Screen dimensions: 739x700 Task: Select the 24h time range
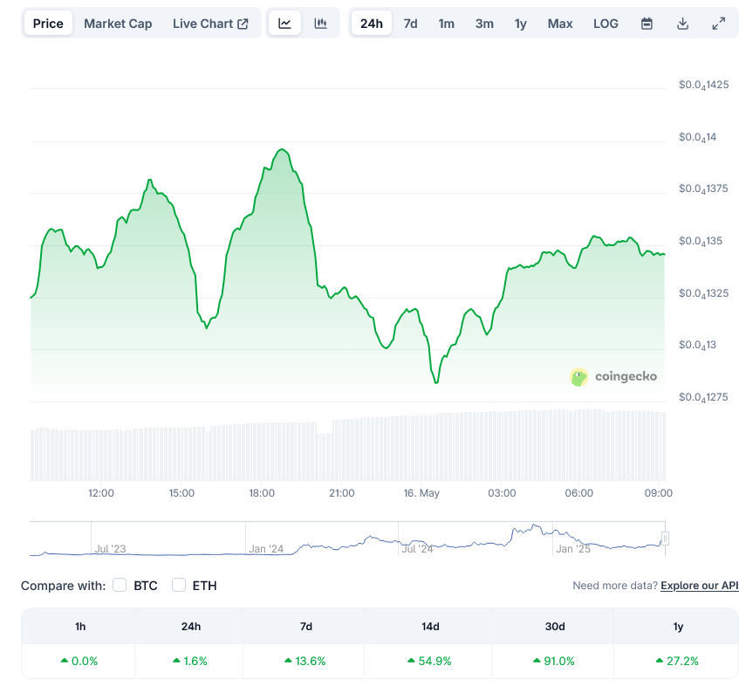point(372,24)
